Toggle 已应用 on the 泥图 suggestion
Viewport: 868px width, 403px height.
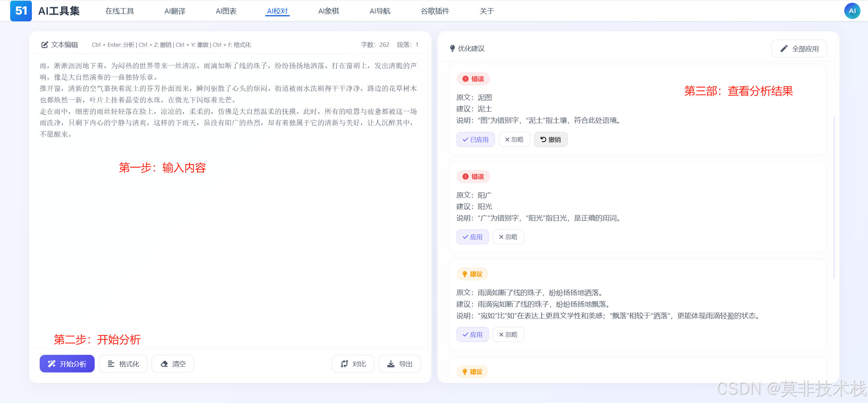coord(475,139)
